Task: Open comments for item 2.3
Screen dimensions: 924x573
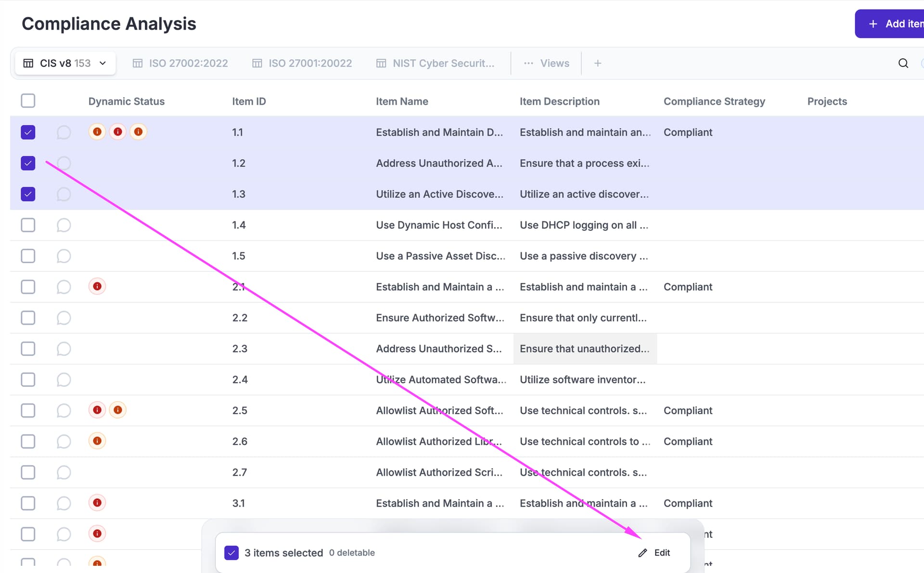Action: click(64, 349)
